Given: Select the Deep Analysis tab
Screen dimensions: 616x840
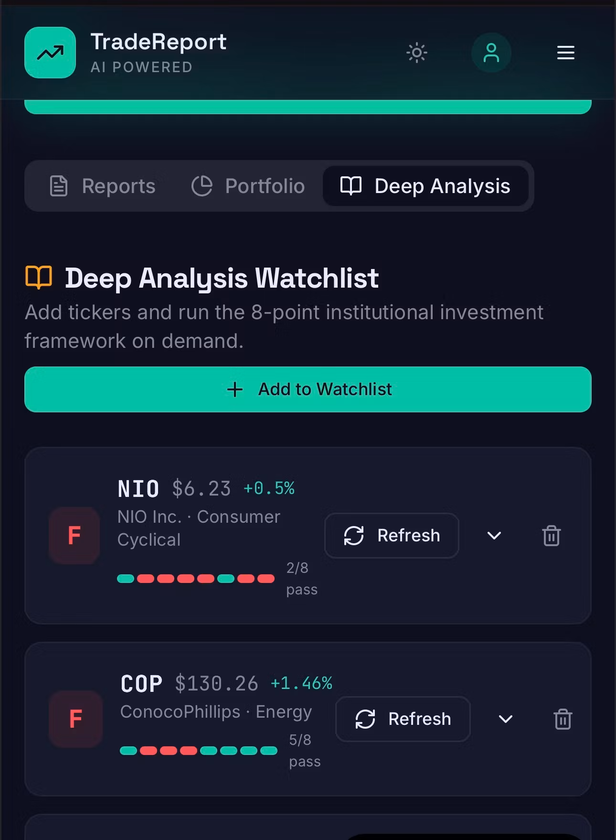Looking at the screenshot, I should 425,186.
